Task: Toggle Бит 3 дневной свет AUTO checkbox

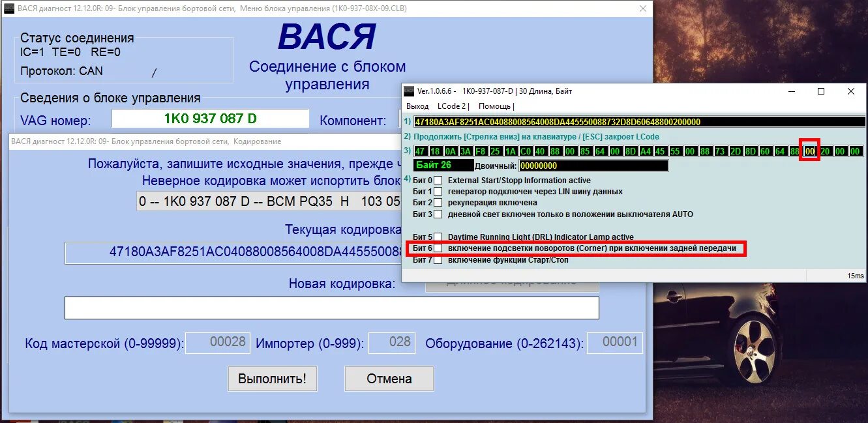Action: point(438,214)
